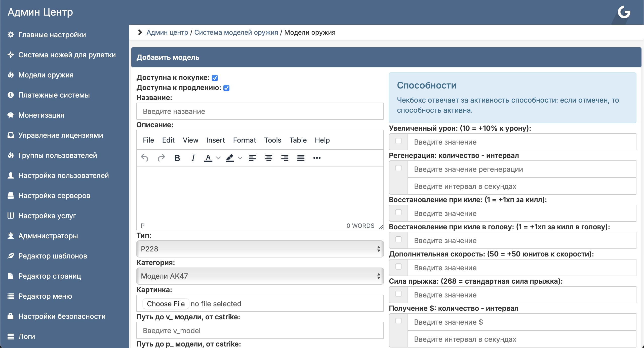Open highlight color dropdown arrow
644x348 pixels.
coord(240,158)
